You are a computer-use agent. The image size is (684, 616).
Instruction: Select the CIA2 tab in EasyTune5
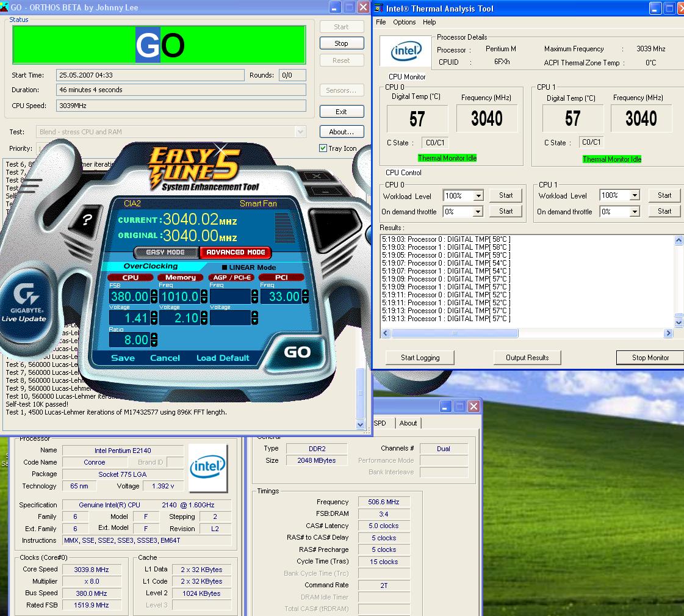click(132, 203)
